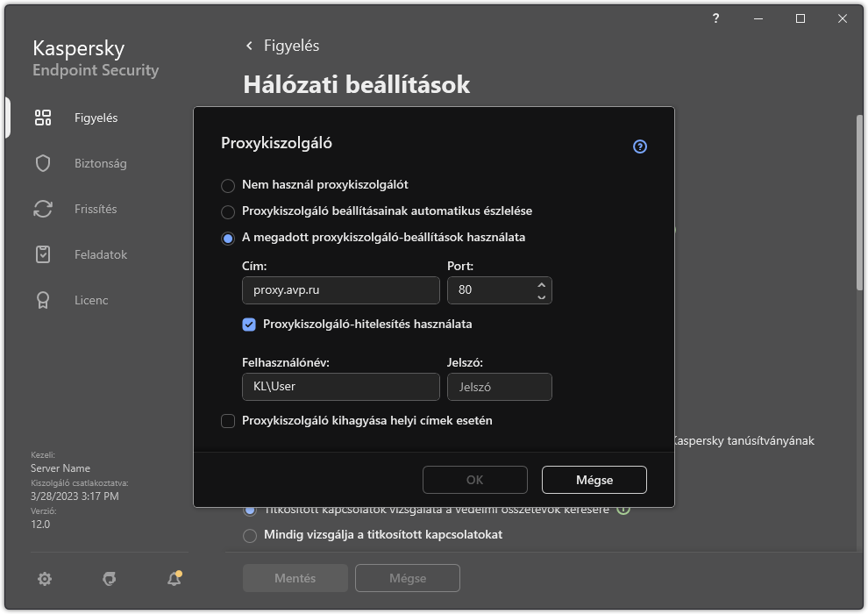Increase port value with up arrow
The height and width of the screenshot is (614, 868).
point(541,284)
